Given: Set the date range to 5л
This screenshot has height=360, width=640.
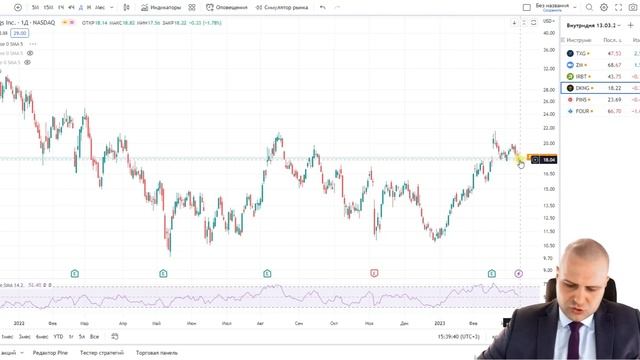Looking at the screenshot, I should coord(82,337).
